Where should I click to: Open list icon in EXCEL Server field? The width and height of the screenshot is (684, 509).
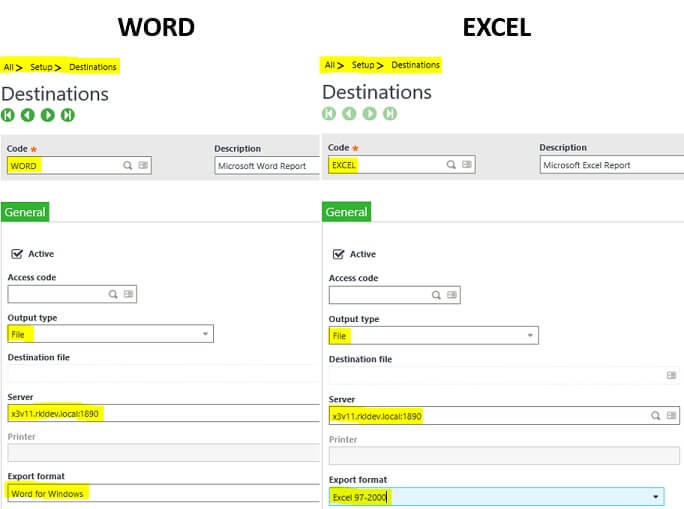671,416
